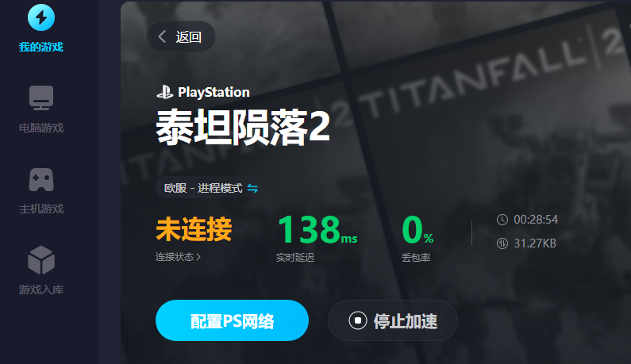Click the data traffic icon beside 31.27KB
The width and height of the screenshot is (631, 364).
[502, 243]
